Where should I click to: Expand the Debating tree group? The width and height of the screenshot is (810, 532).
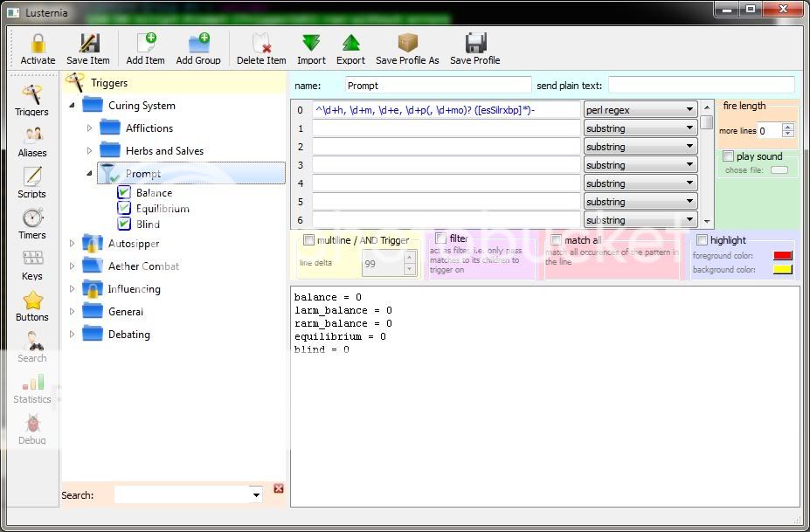coord(73,335)
